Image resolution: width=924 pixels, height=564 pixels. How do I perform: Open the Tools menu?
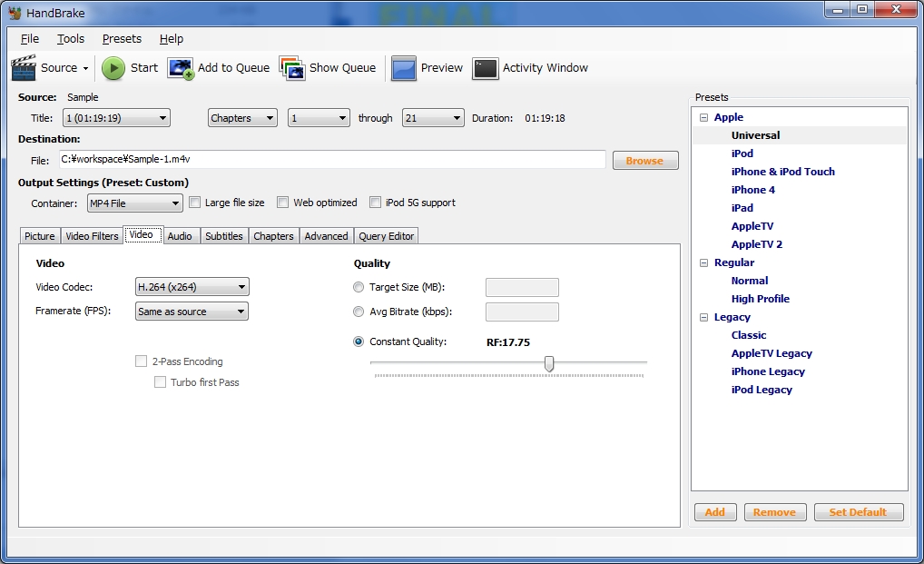pos(71,39)
